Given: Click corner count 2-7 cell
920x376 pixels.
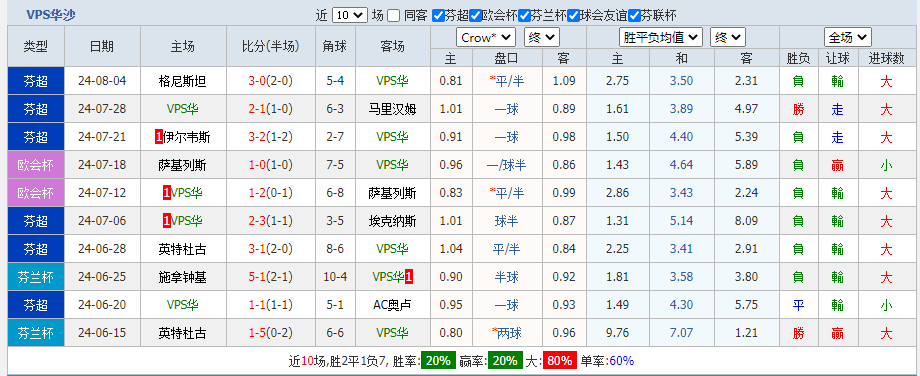Looking at the screenshot, I should pos(335,137).
